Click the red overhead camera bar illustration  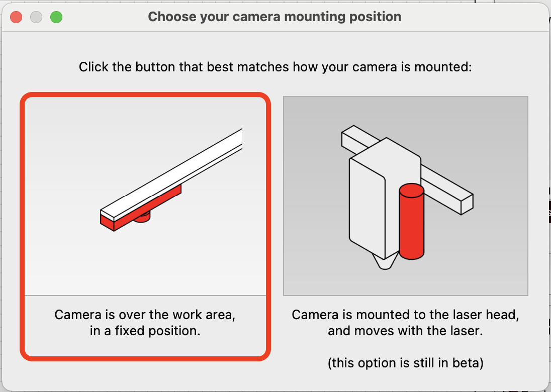click(x=141, y=208)
